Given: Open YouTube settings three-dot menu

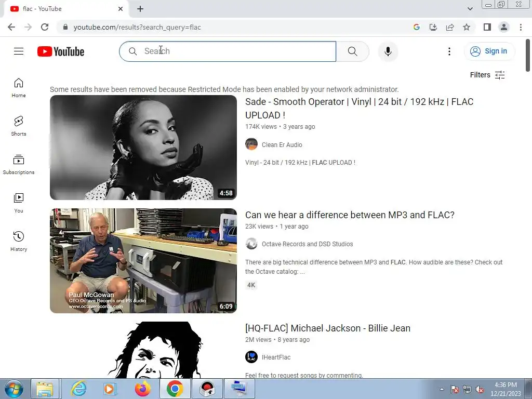Looking at the screenshot, I should click(x=449, y=51).
